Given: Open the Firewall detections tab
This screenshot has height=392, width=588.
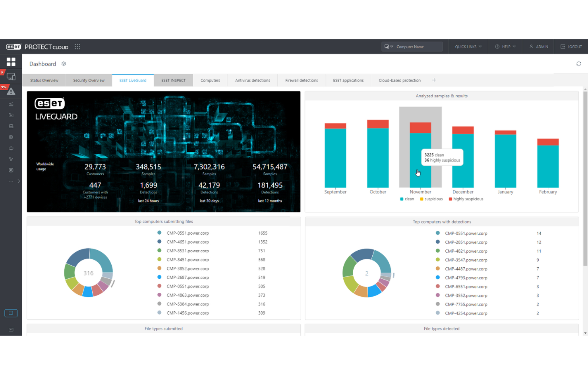Looking at the screenshot, I should [x=301, y=80].
